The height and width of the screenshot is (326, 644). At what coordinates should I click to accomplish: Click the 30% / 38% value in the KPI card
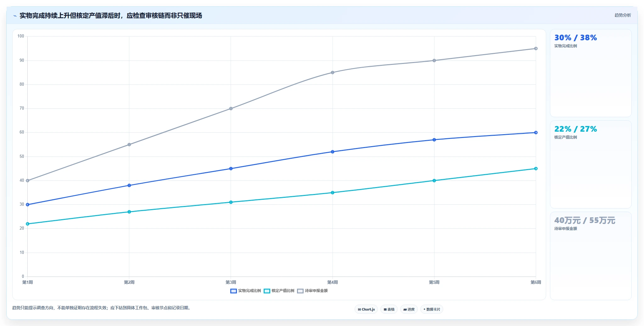pos(575,38)
